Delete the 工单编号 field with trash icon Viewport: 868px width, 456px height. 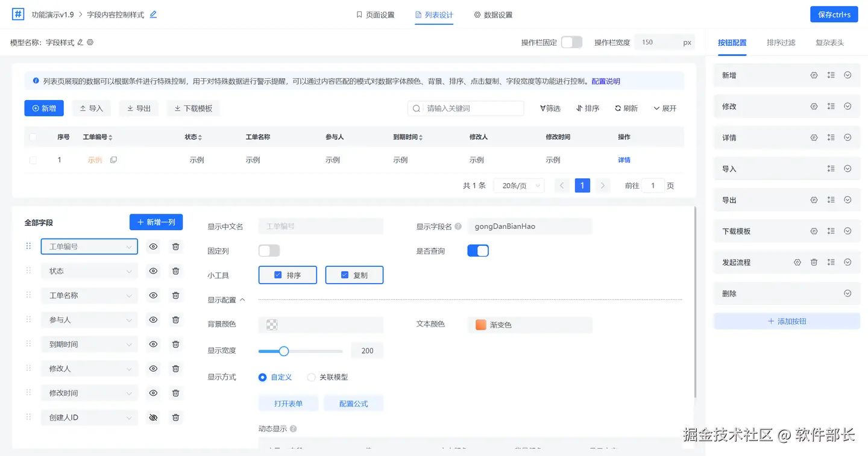tap(175, 246)
